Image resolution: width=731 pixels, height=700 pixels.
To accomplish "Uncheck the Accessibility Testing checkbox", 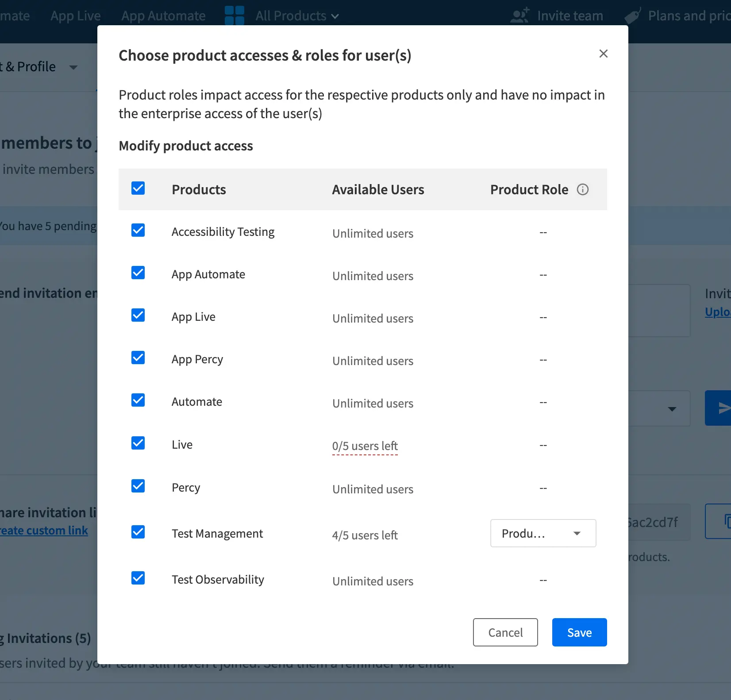I will pyautogui.click(x=138, y=231).
